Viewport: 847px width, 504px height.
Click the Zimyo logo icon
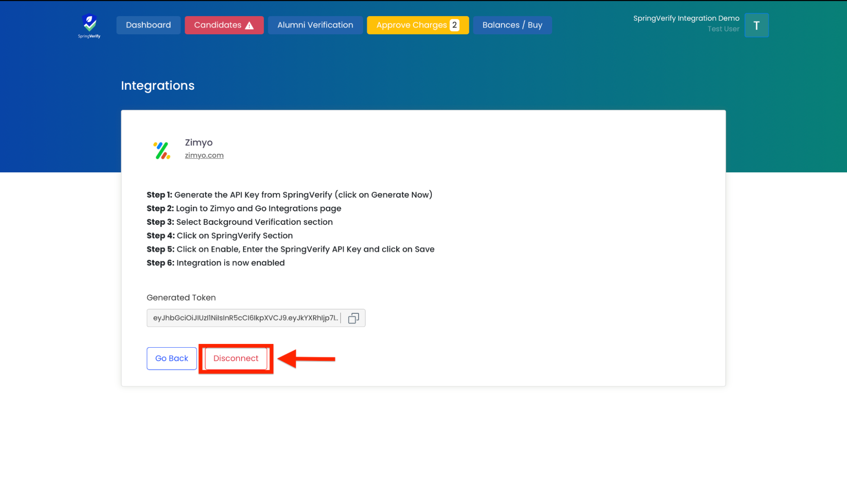161,150
